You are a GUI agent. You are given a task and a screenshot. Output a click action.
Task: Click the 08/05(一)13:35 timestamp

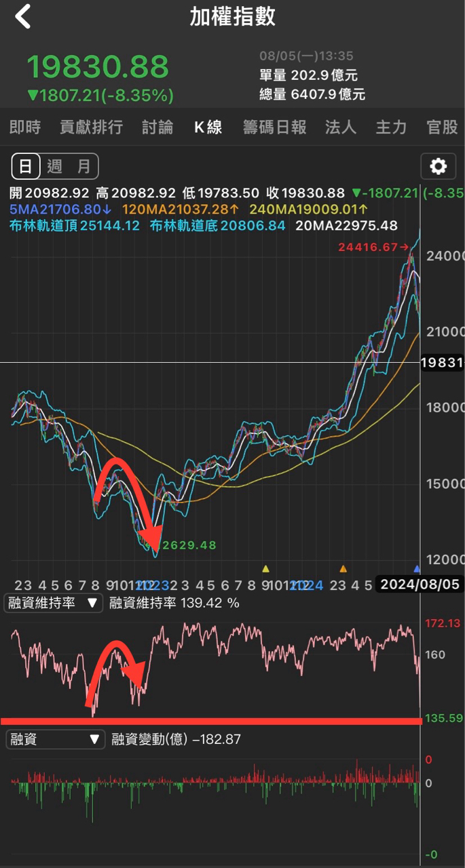point(306,56)
